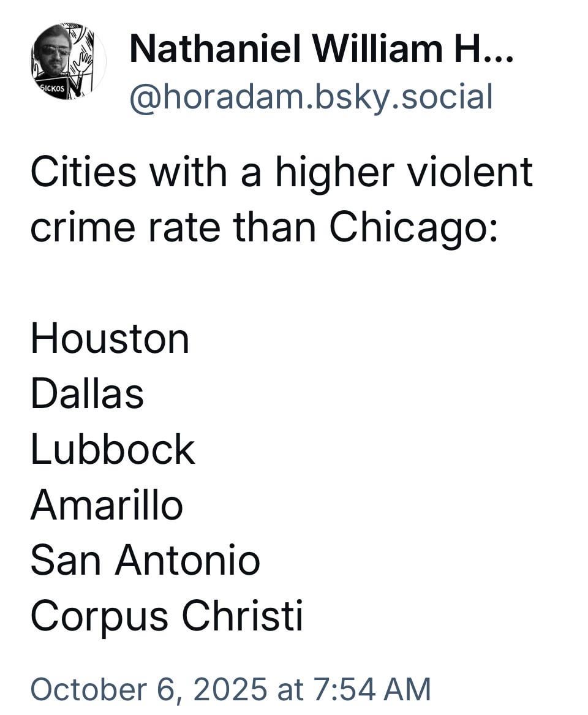588x715 pixels.
Task: Click the "bsky.social" part of the handle
Action: [x=403, y=97]
